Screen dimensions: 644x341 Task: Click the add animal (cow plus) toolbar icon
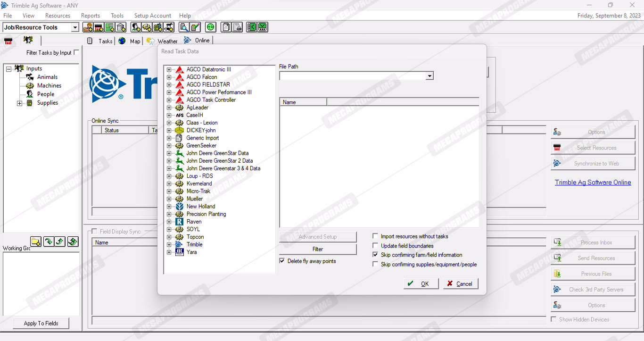[169, 27]
